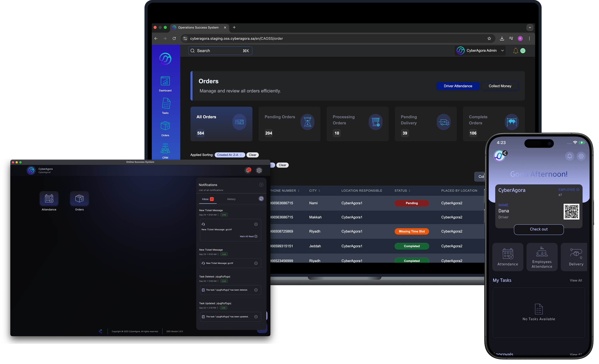Switch to the History notifications tab
This screenshot has height=364, width=599.
click(x=231, y=199)
